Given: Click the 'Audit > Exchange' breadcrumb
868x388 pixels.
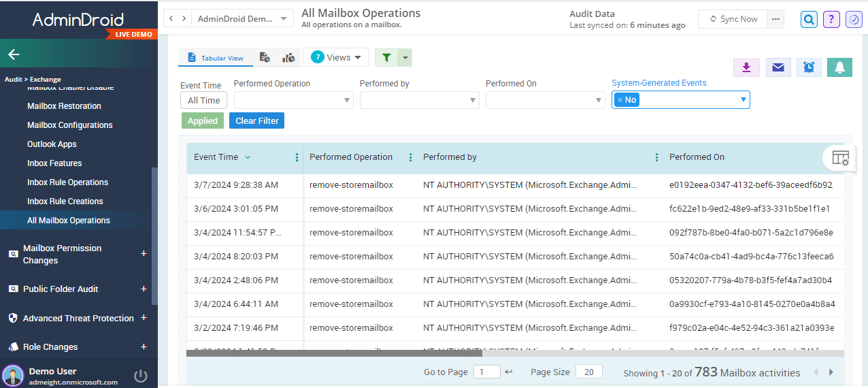Looking at the screenshot, I should (33, 80).
